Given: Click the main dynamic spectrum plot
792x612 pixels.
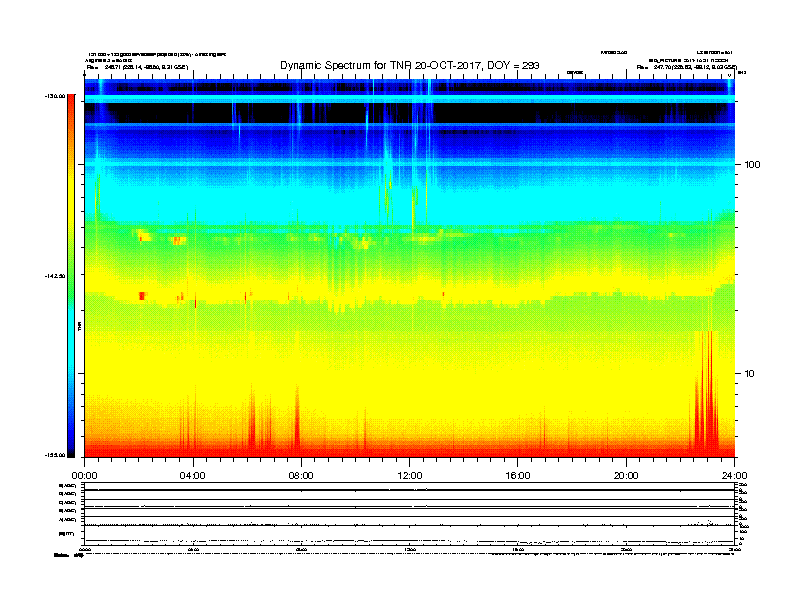Looking at the screenshot, I should [x=410, y=268].
